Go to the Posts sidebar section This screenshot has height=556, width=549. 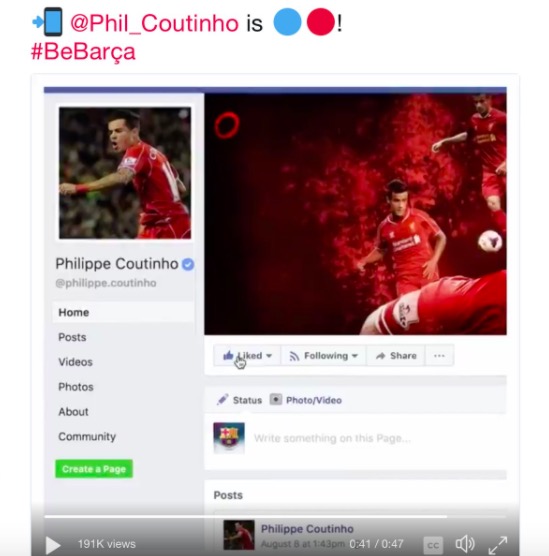point(72,337)
